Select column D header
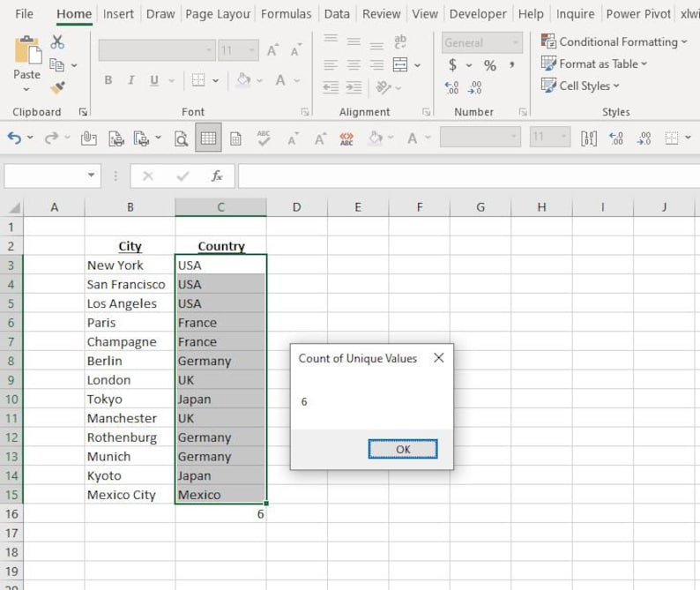 coord(297,207)
